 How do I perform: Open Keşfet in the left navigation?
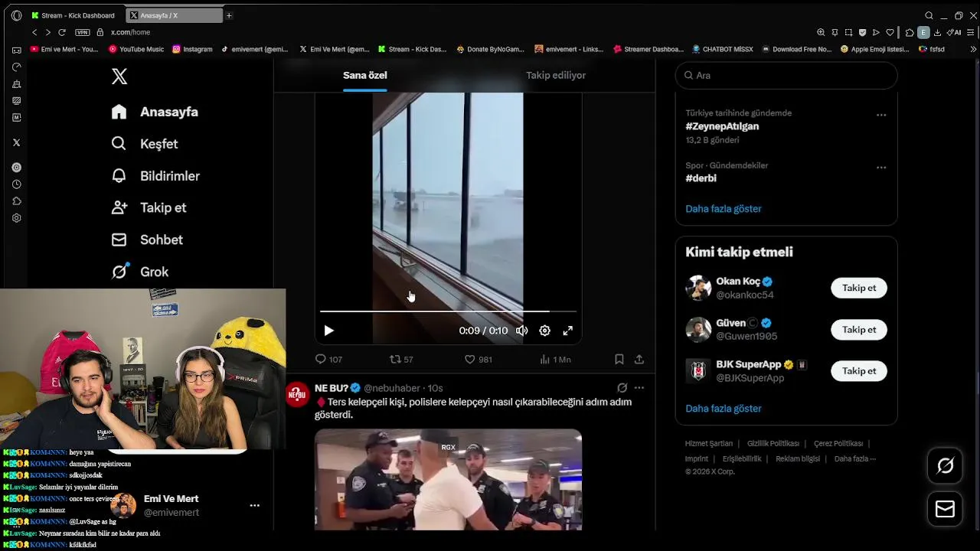(145, 144)
